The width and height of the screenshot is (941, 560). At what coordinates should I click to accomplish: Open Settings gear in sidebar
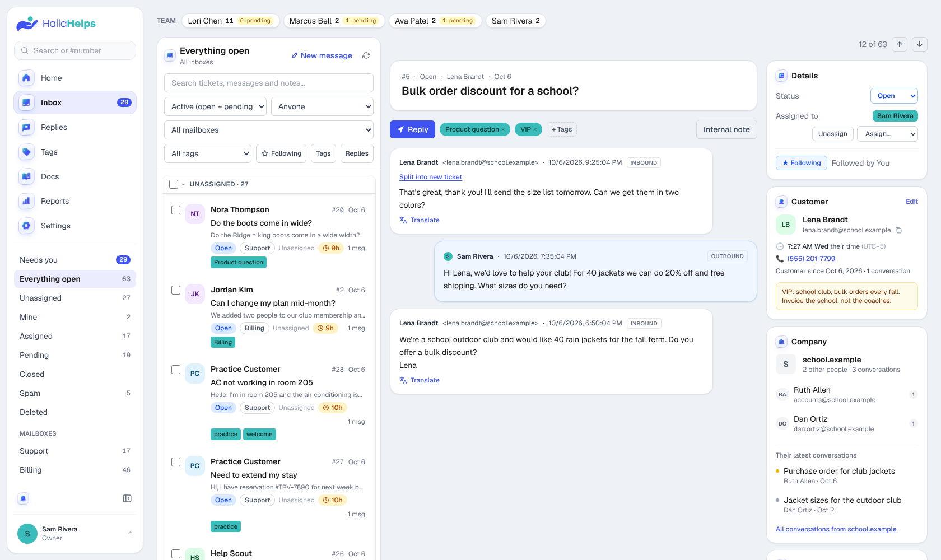coord(26,226)
